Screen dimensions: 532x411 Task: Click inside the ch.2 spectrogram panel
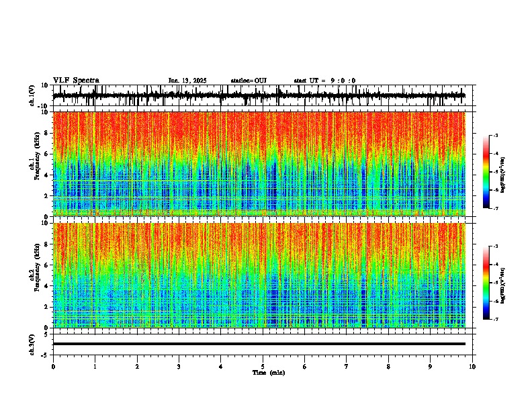pyautogui.click(x=259, y=275)
